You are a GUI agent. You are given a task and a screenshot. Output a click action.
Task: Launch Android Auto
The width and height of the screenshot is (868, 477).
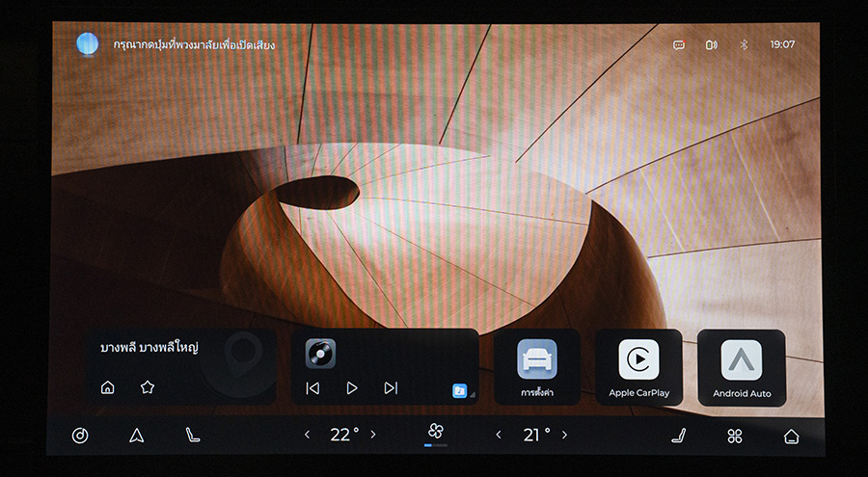tap(741, 366)
